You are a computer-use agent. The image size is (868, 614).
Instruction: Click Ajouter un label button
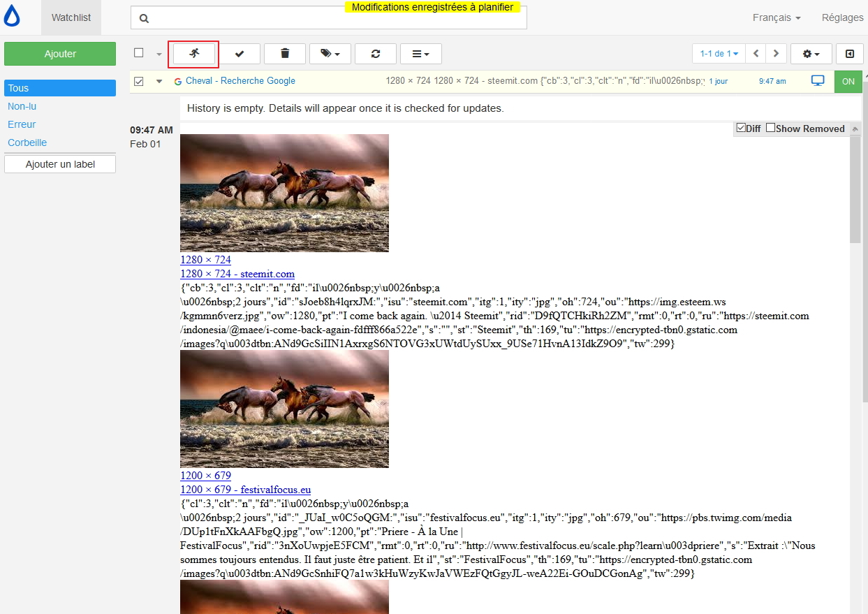coord(60,164)
